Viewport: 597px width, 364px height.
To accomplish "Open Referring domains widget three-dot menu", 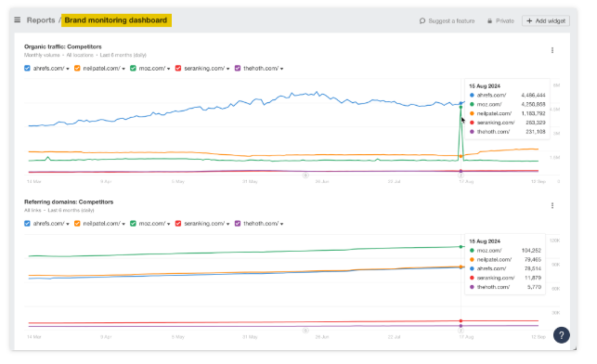I will click(x=552, y=205).
